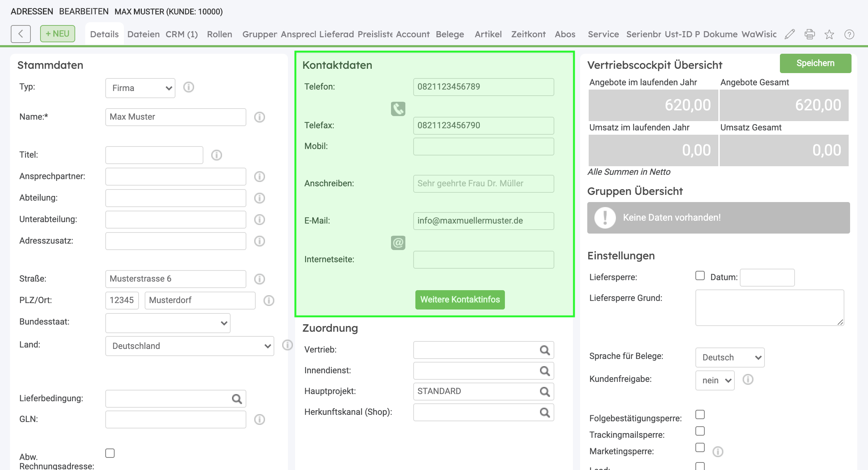The image size is (868, 470).
Task: Show the info icon next to Name field
Action: [259, 117]
